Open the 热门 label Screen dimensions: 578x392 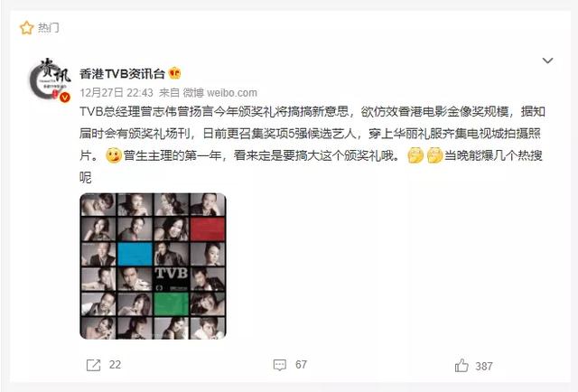[x=48, y=28]
